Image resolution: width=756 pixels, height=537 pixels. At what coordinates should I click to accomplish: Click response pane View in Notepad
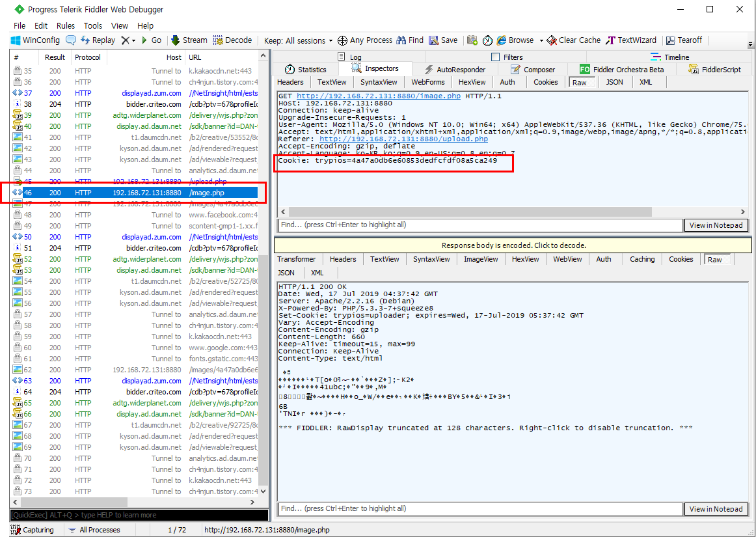[x=716, y=508]
